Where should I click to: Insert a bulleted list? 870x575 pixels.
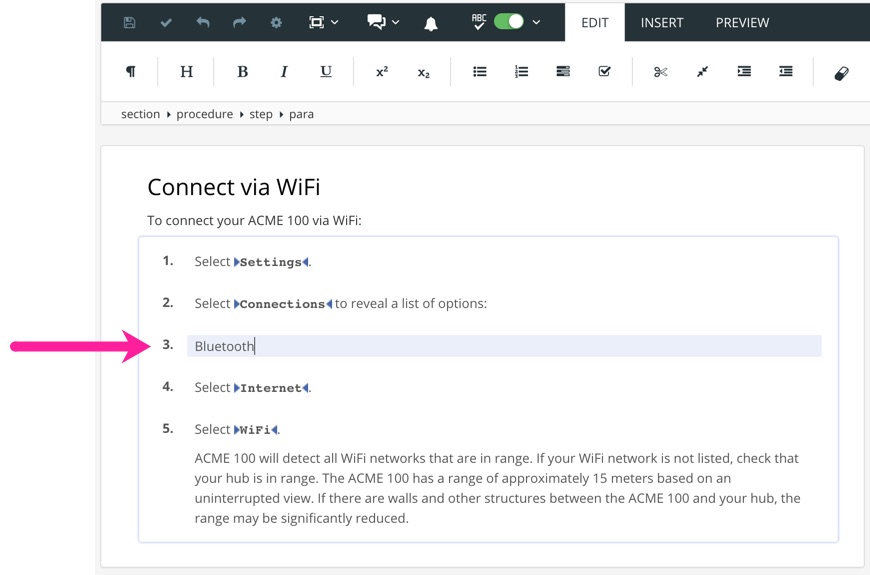tap(480, 72)
